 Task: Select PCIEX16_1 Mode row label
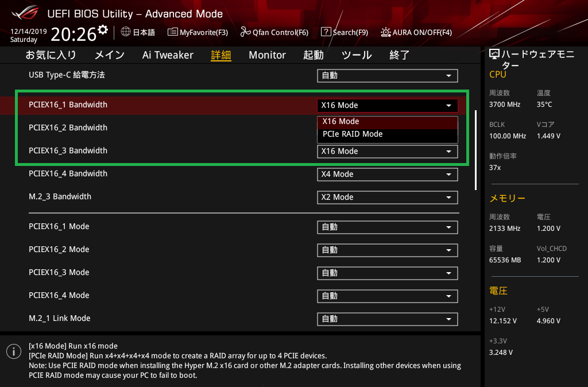click(59, 226)
